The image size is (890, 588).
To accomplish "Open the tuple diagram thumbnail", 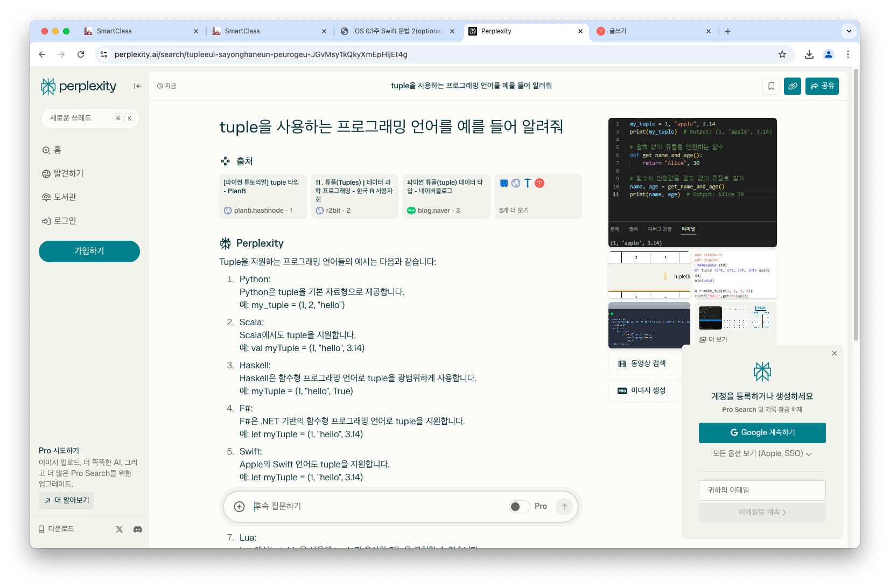I will coord(649,275).
